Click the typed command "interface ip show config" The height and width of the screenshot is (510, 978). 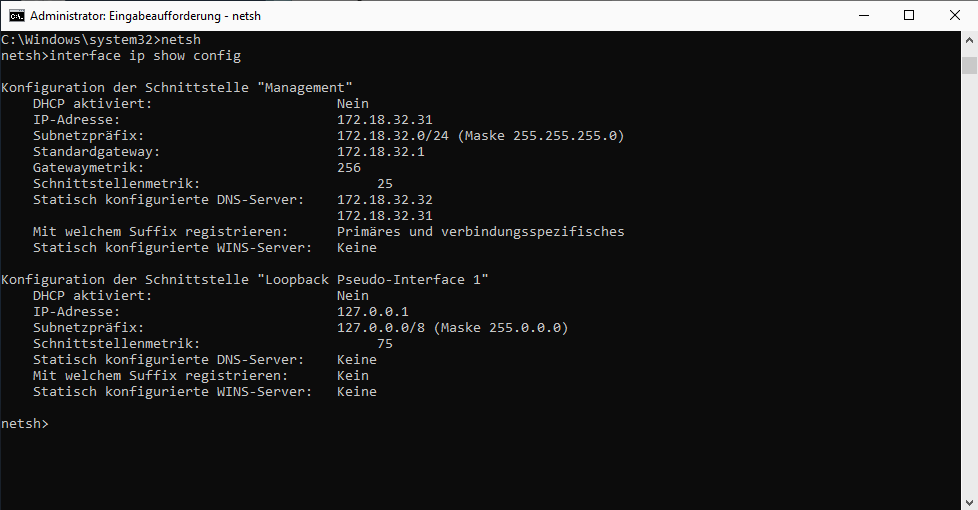click(145, 56)
